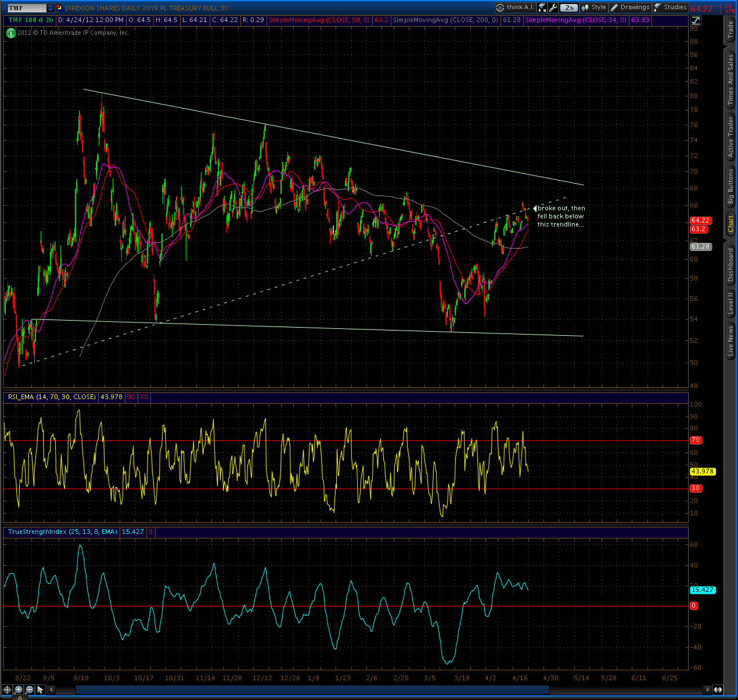Click the expand time axis icon
This screenshot has height=700, width=738.
tap(718, 690)
